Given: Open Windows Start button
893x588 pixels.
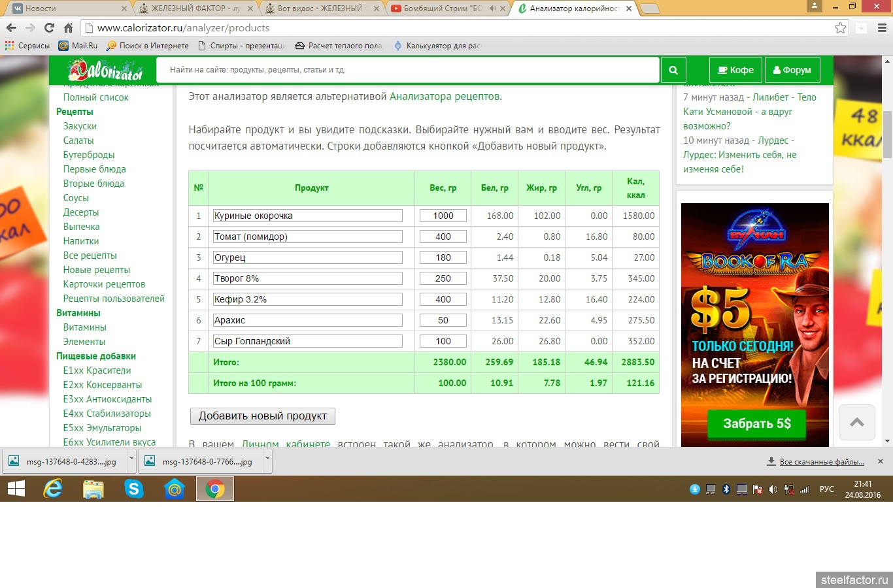Looking at the screenshot, I should 16,489.
